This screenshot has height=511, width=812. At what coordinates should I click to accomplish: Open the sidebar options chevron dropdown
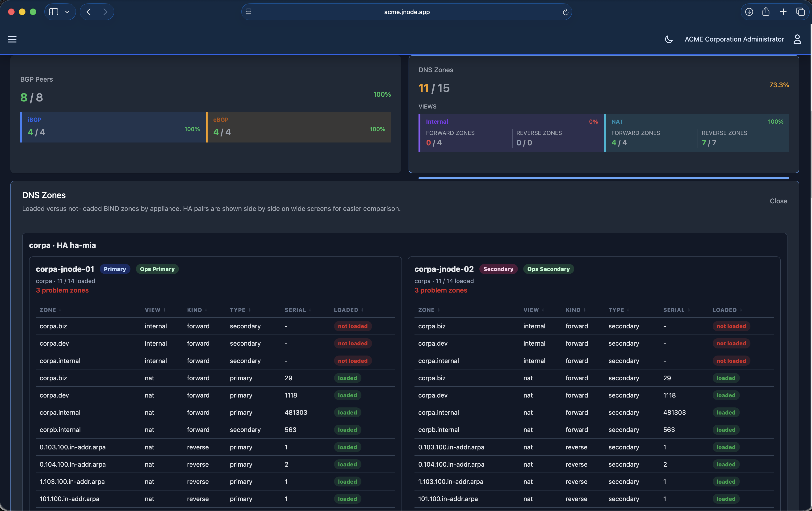(67, 12)
